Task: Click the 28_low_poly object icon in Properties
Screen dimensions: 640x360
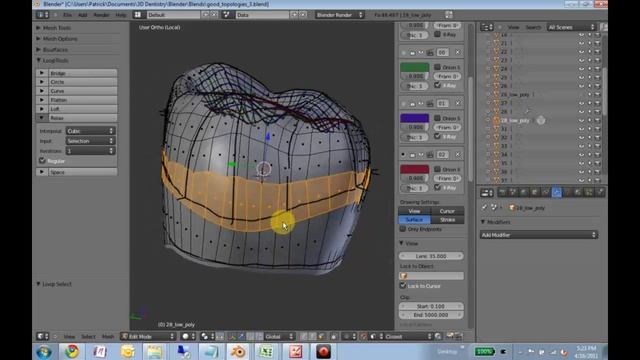Action: click(x=512, y=208)
